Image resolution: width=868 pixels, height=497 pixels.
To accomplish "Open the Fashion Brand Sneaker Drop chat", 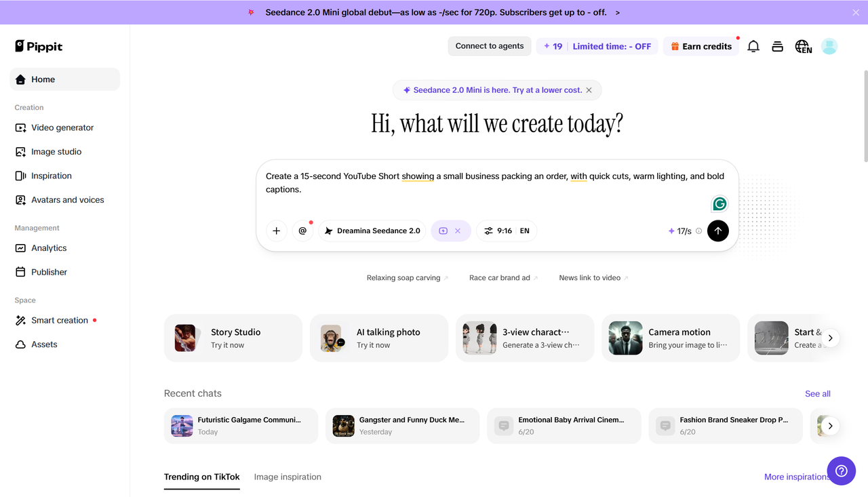I will click(x=726, y=426).
